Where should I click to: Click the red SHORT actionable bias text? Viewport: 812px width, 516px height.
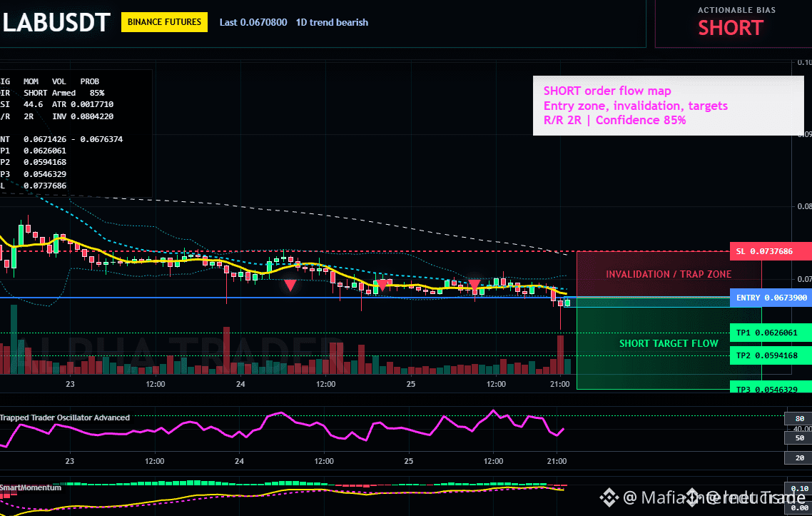click(x=731, y=27)
